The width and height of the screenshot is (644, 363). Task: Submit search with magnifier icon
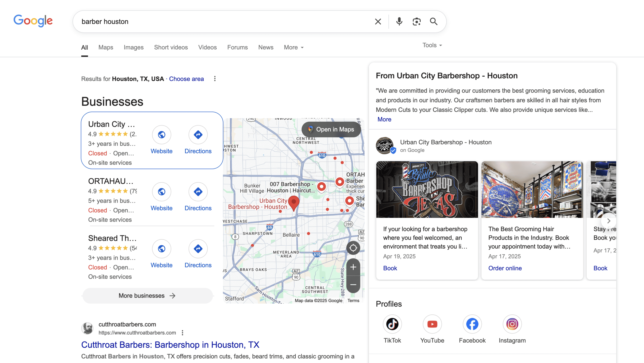click(x=434, y=22)
